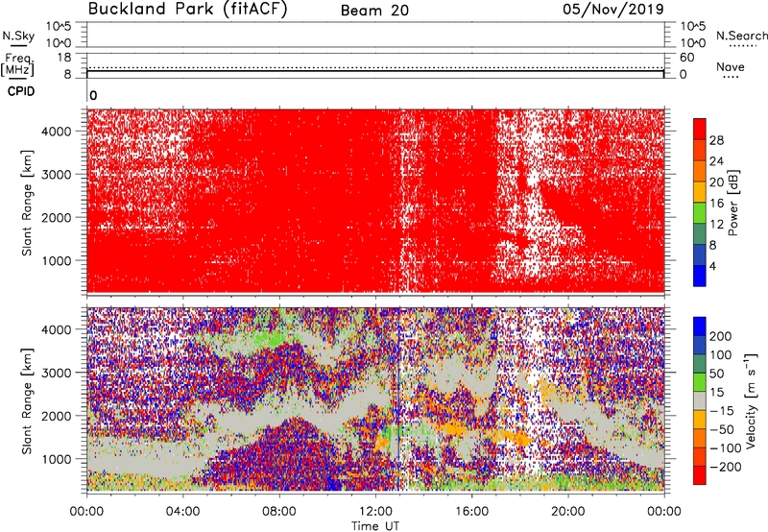Click the 28 label on the power colorbar
768x532 pixels.
(x=716, y=140)
